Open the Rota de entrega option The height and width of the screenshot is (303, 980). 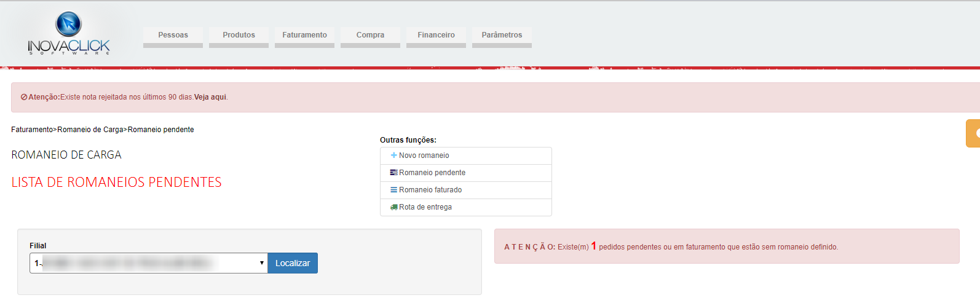(x=425, y=207)
